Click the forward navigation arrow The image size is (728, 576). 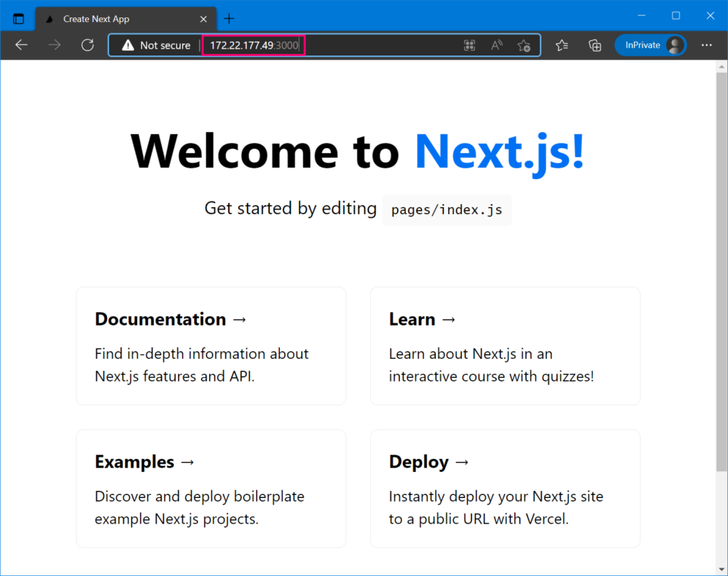(53, 45)
